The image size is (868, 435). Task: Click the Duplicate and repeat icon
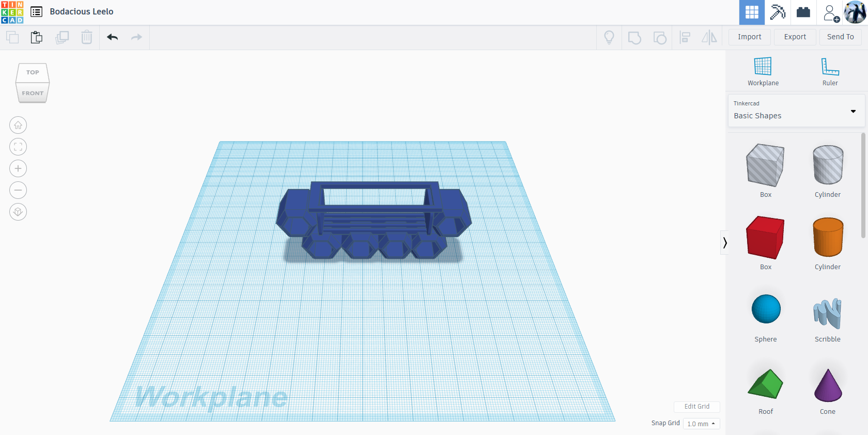pos(62,37)
